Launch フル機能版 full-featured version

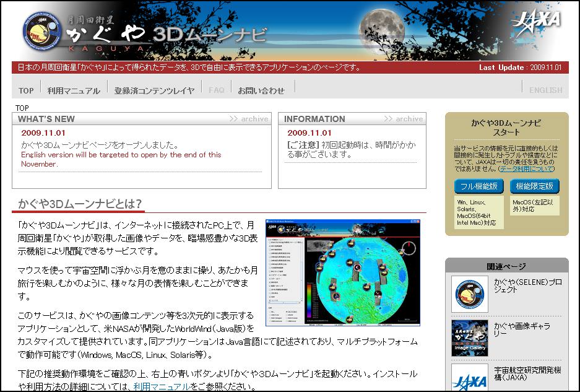pyautogui.click(x=478, y=186)
